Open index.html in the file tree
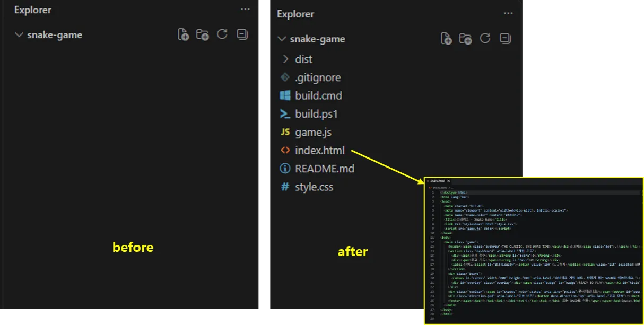The height and width of the screenshot is (325, 644). coord(319,151)
